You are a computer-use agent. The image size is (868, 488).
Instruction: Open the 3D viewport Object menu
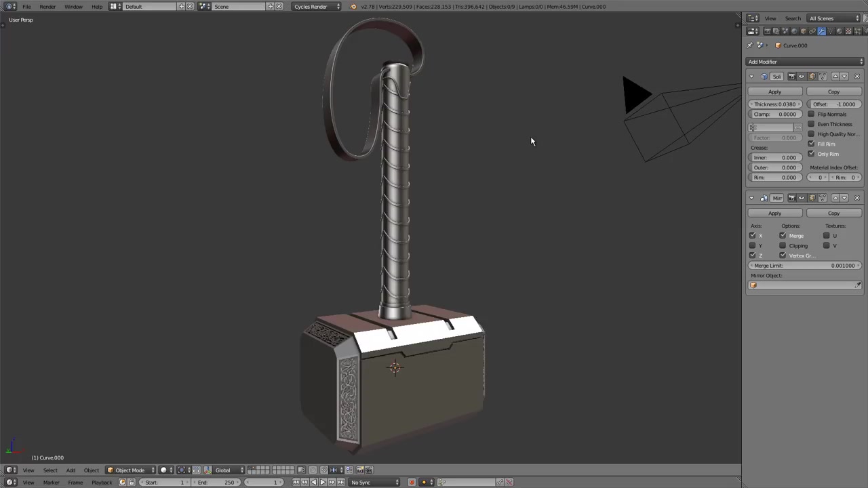pyautogui.click(x=92, y=470)
